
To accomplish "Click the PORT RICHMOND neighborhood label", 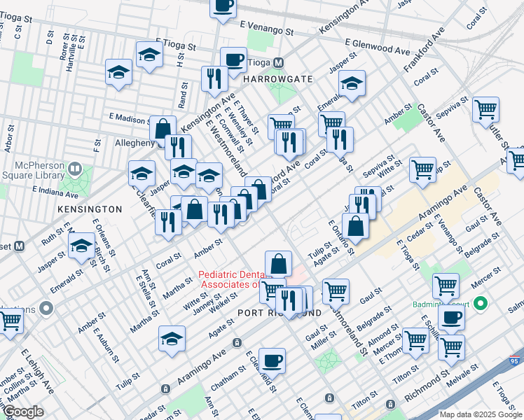I will coord(280,313).
